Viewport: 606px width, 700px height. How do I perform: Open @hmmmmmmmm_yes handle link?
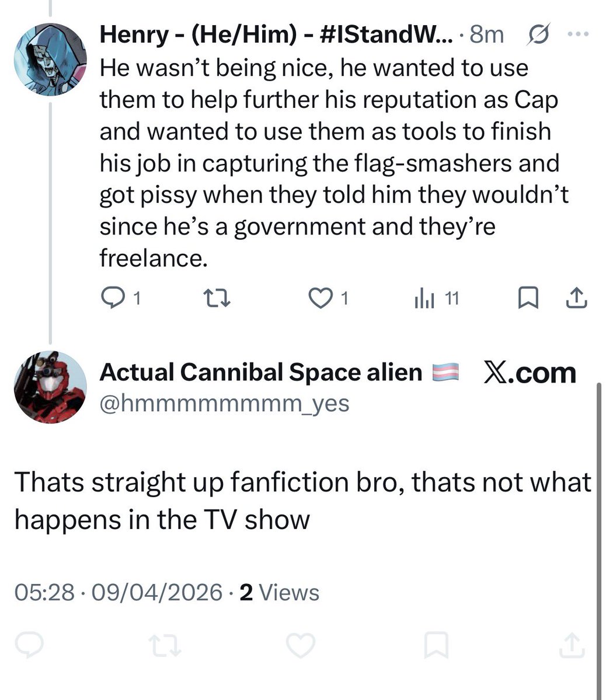click(x=224, y=402)
